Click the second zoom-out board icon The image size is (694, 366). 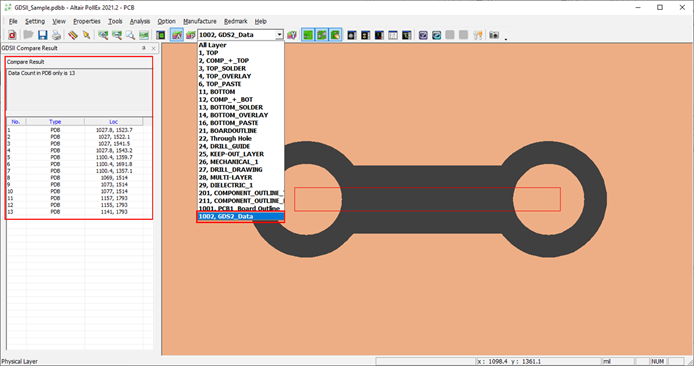(117, 35)
